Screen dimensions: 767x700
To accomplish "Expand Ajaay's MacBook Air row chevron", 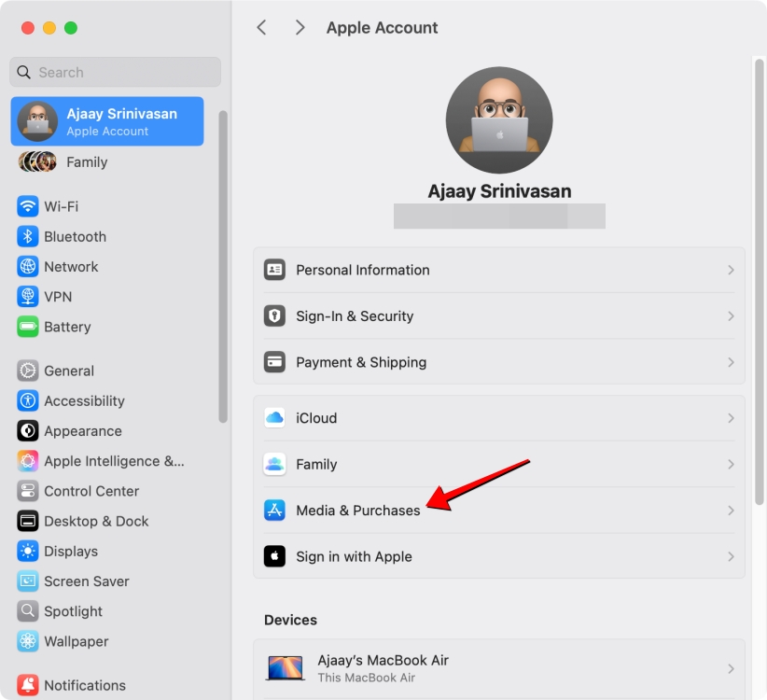I will 731,668.
